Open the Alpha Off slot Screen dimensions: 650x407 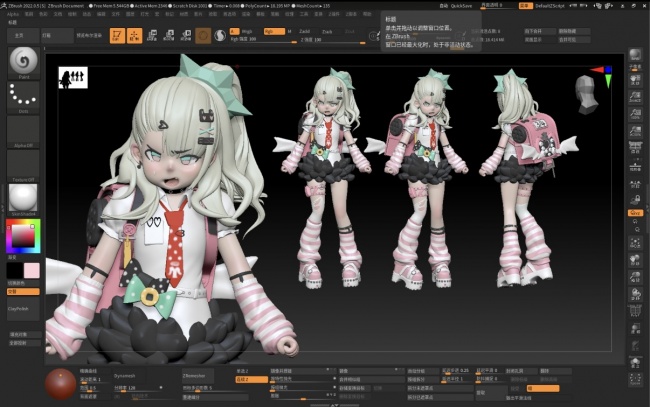[x=24, y=132]
